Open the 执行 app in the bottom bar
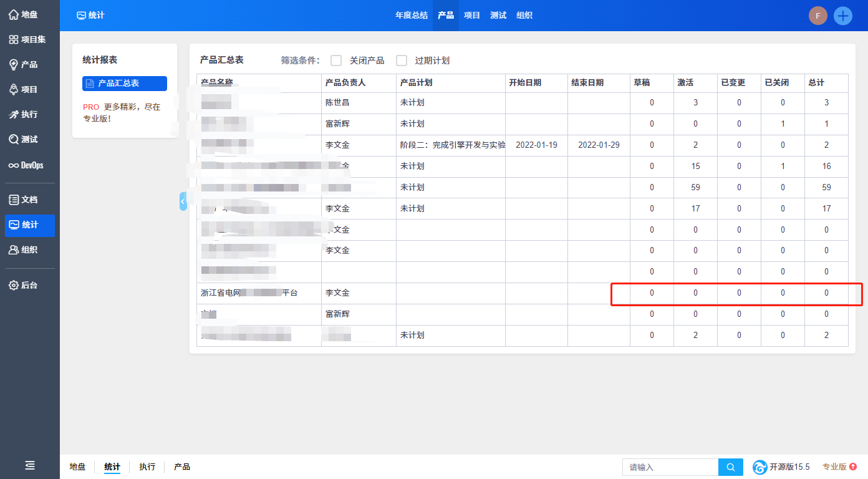Viewport: 868px width, 479px height. coord(147,467)
